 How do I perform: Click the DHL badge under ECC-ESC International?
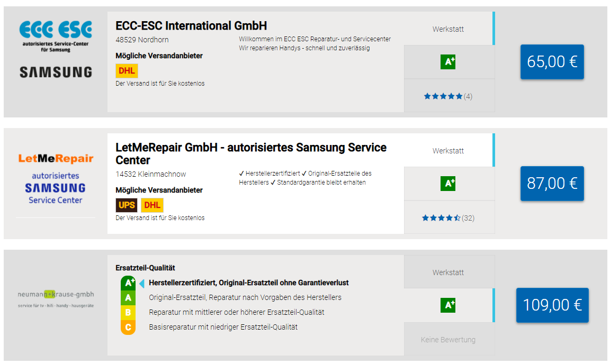point(127,71)
